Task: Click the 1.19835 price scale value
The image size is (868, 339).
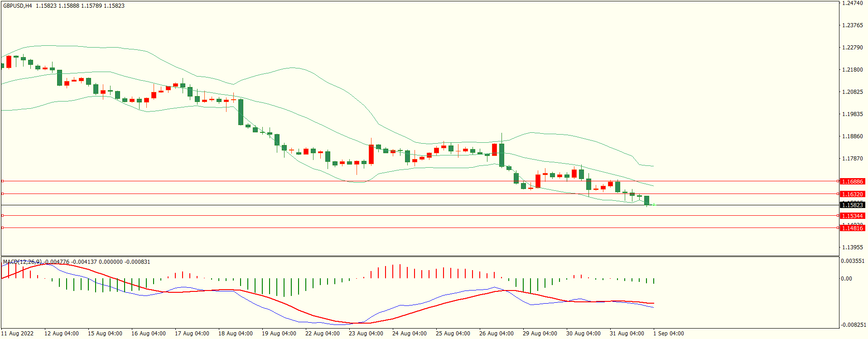Action: coord(852,114)
